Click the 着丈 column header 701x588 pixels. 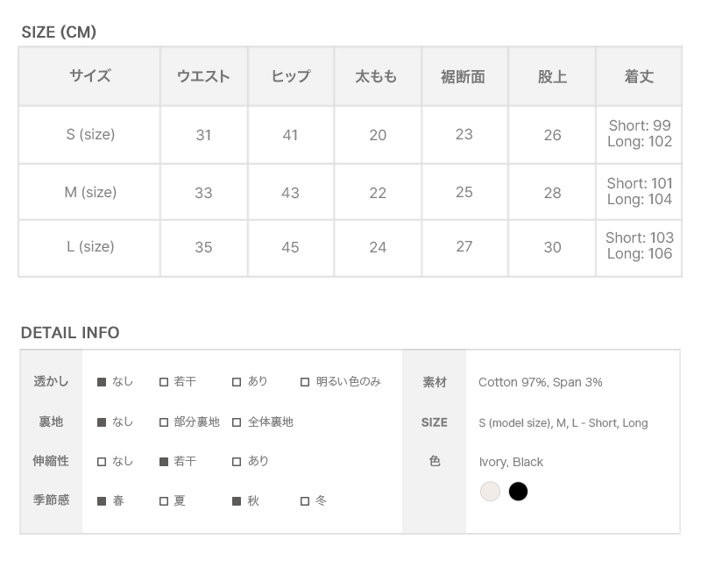[x=639, y=77]
